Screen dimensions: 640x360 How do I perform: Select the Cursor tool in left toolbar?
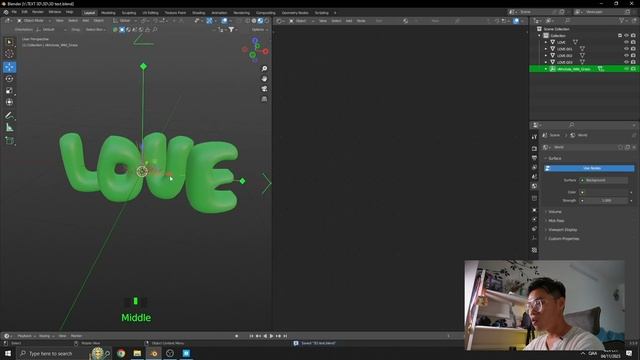pos(9,54)
